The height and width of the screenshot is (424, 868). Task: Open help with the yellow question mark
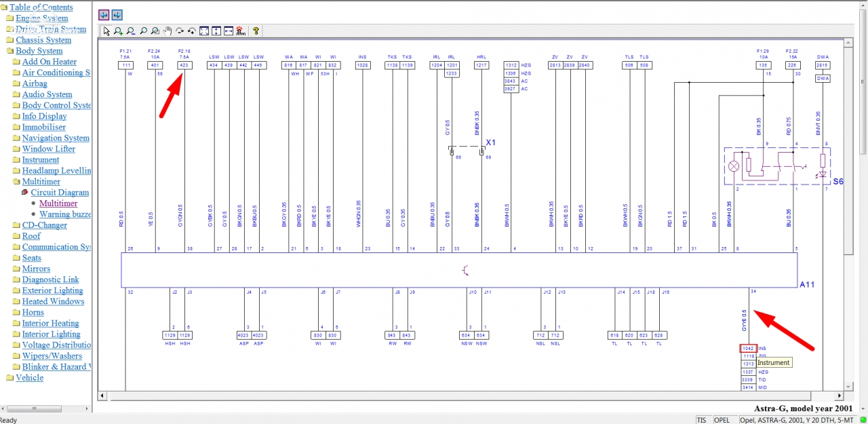pos(256,31)
